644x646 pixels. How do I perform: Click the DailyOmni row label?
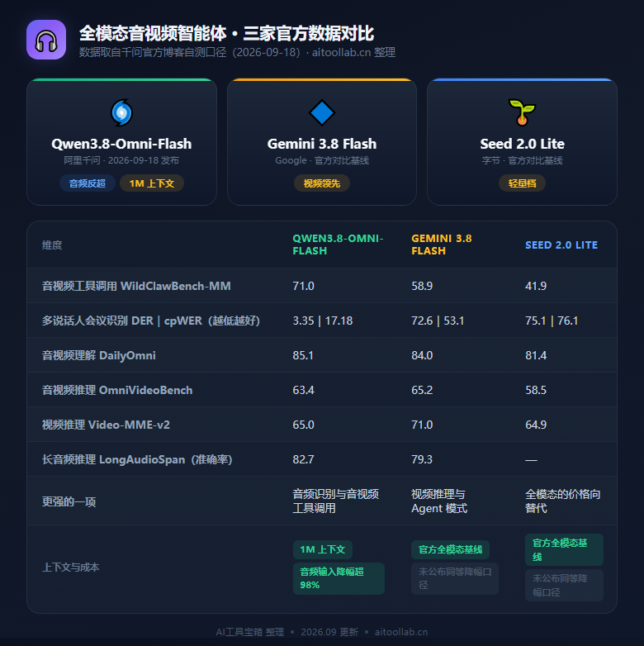point(99,355)
